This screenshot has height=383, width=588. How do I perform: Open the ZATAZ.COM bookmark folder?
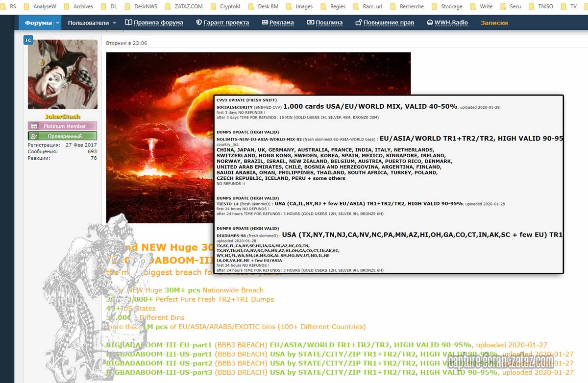click(x=184, y=6)
